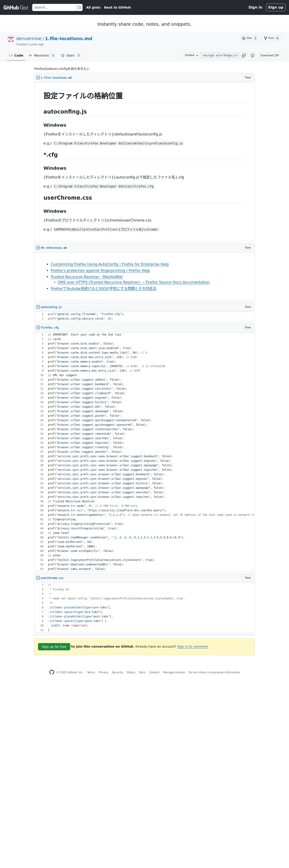
Task: Click the file icon beside 99.references.md
Action: coord(38,248)
